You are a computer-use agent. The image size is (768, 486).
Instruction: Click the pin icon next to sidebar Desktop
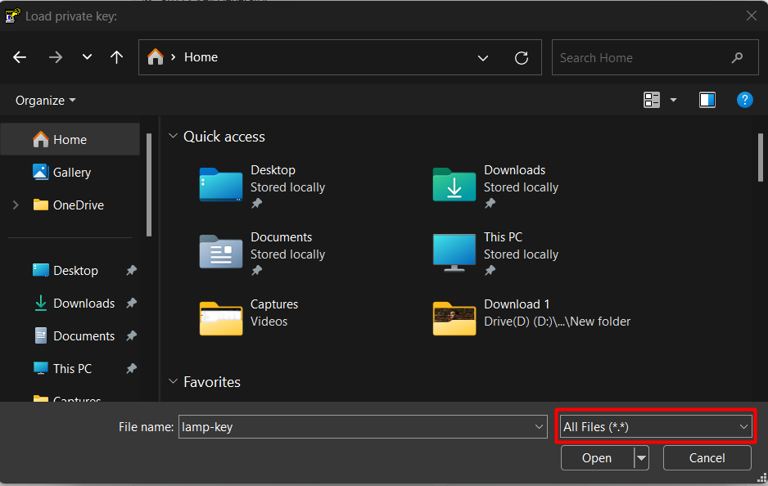coord(131,270)
